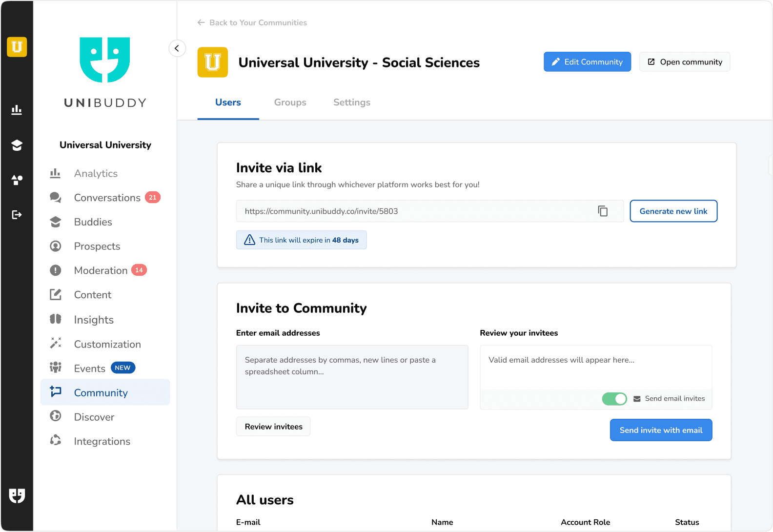Open Conversations in the sidebar
773x532 pixels.
tap(107, 198)
